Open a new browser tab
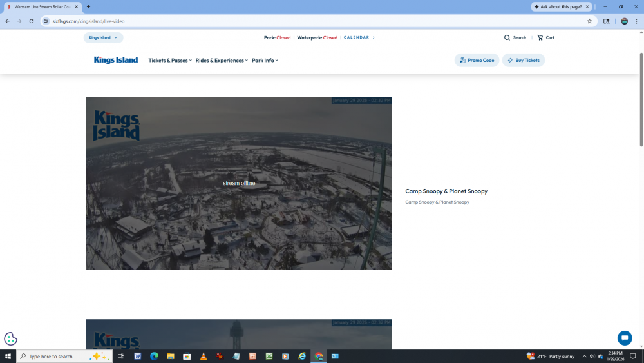 pos(88,6)
